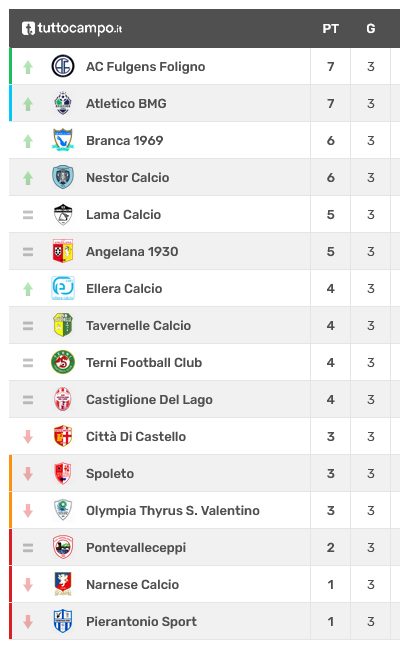Select Atletico BMG team crest
This screenshot has width=400, height=647.
[63, 104]
